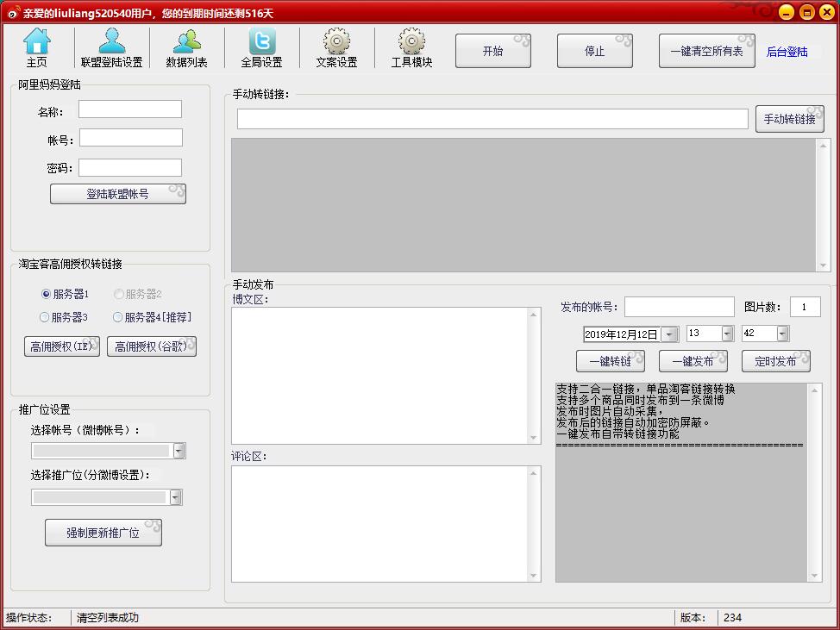Click inside the 博文区 text area

point(379,375)
